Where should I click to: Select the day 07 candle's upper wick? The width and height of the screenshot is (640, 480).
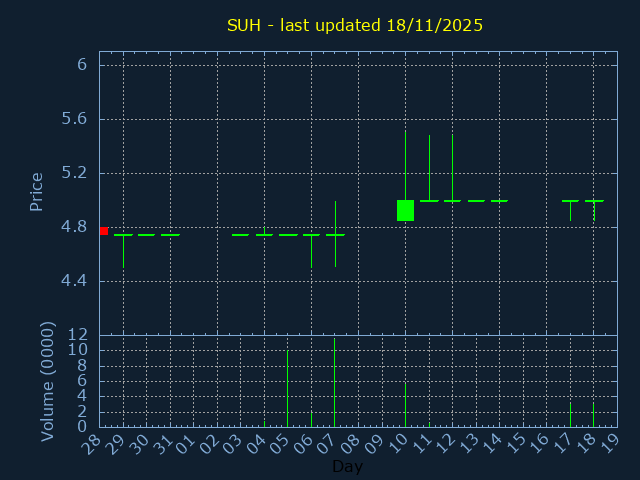pyautogui.click(x=335, y=217)
